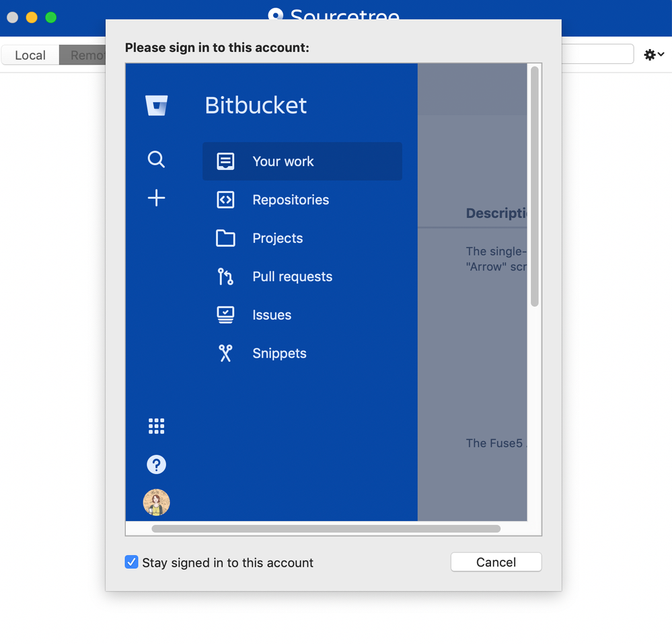
Task: Click the Sourcetree search field
Action: pos(597,54)
